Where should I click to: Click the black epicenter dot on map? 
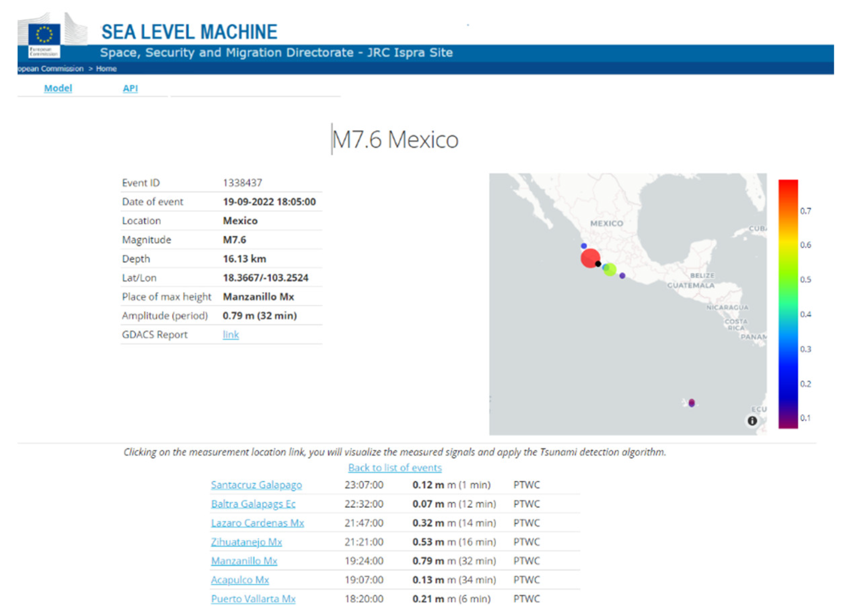point(598,264)
